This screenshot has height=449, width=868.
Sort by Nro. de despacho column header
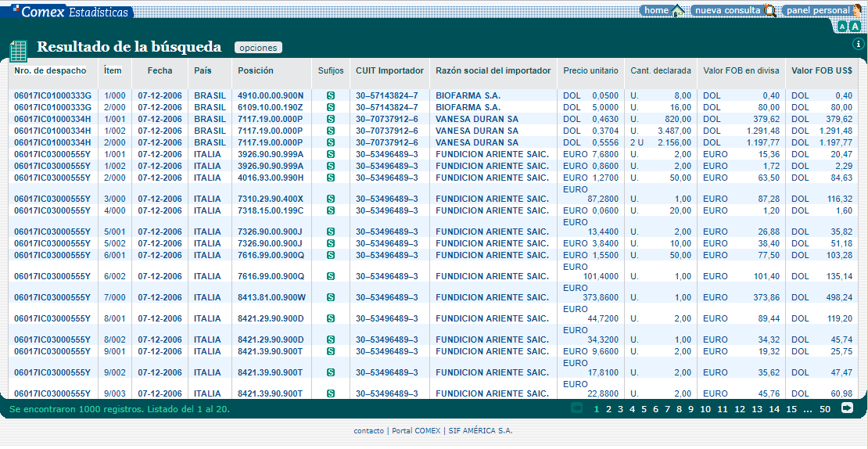tap(50, 70)
